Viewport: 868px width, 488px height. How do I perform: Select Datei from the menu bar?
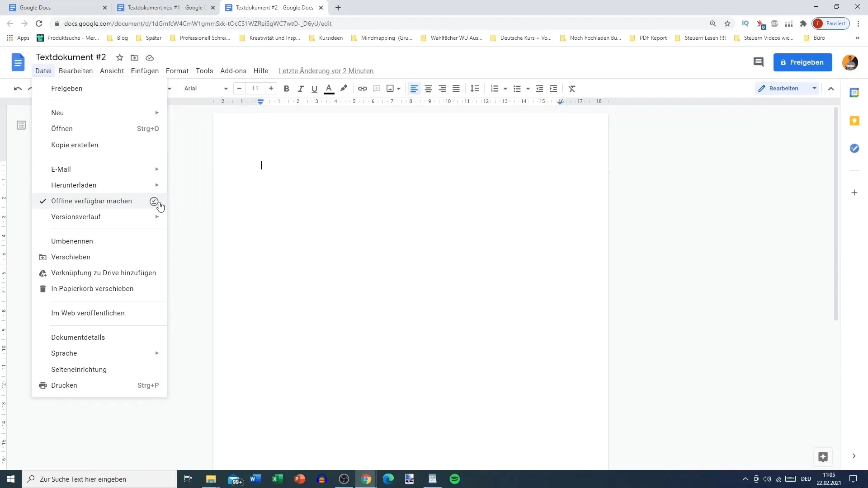point(43,70)
